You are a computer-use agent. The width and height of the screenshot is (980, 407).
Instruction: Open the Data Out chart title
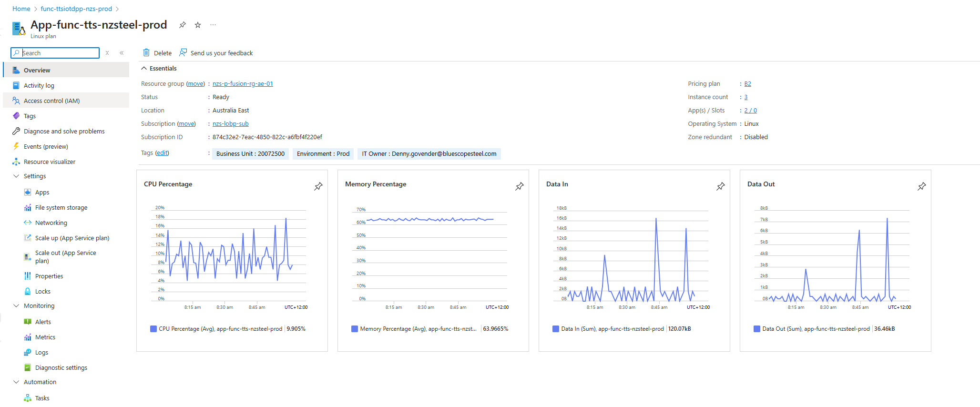pyautogui.click(x=761, y=184)
